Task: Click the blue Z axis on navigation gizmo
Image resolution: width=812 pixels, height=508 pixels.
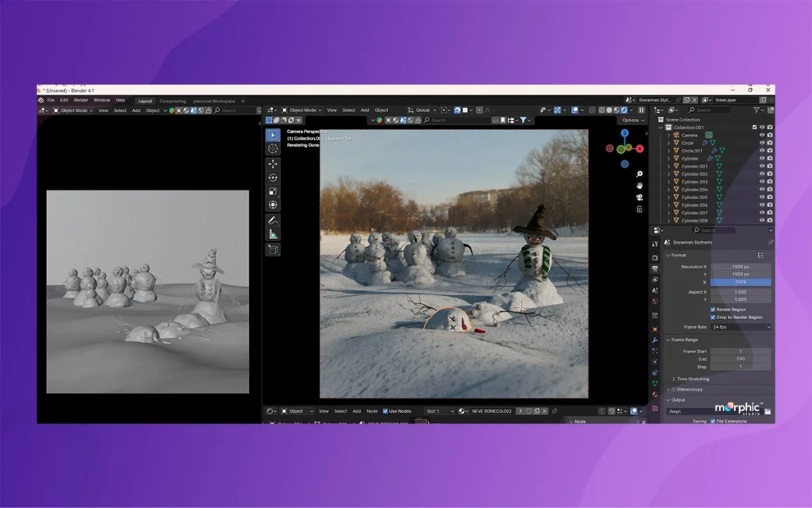Action: pos(625,133)
